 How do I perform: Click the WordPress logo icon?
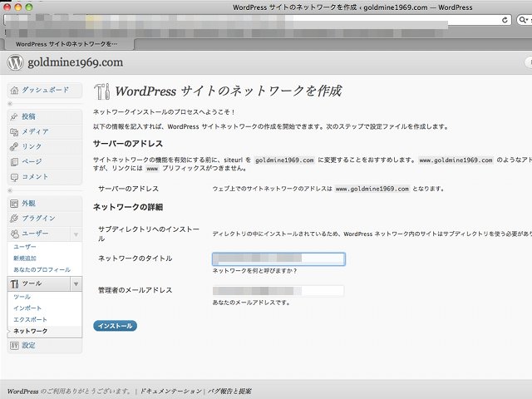pos(15,62)
